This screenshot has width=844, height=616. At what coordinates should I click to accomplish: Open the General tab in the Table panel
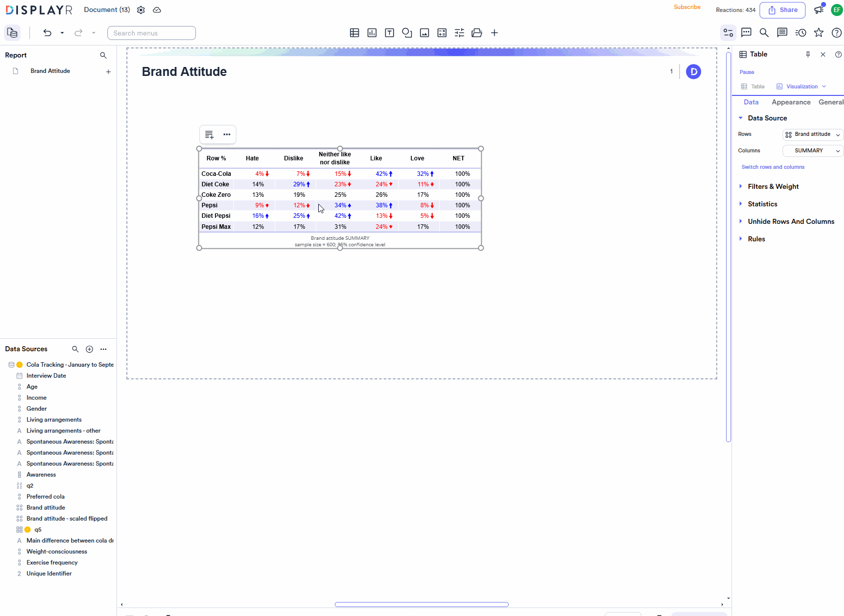831,102
